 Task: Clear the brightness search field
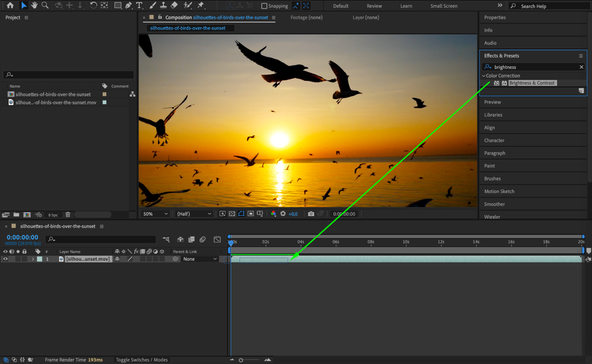[x=581, y=67]
